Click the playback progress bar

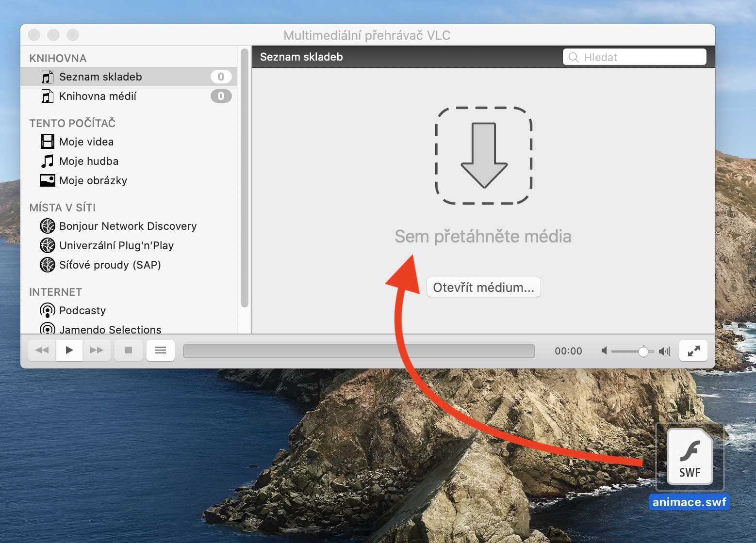(x=359, y=351)
